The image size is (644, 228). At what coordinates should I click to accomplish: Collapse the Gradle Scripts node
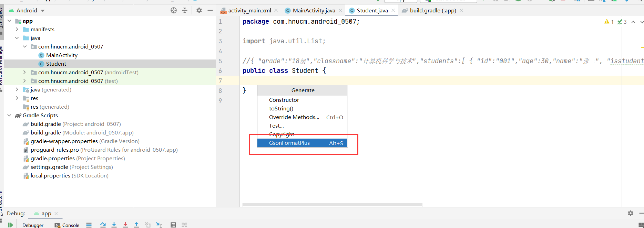point(9,115)
